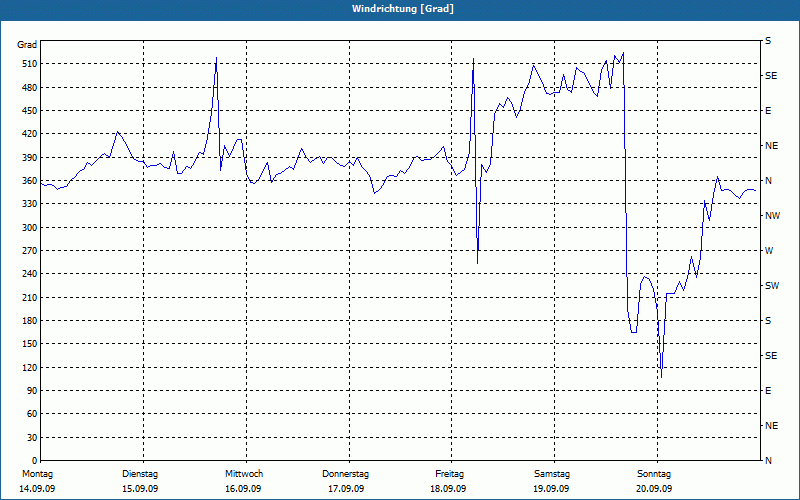Click the 300 axis value
This screenshot has width=800, height=500.
30,228
